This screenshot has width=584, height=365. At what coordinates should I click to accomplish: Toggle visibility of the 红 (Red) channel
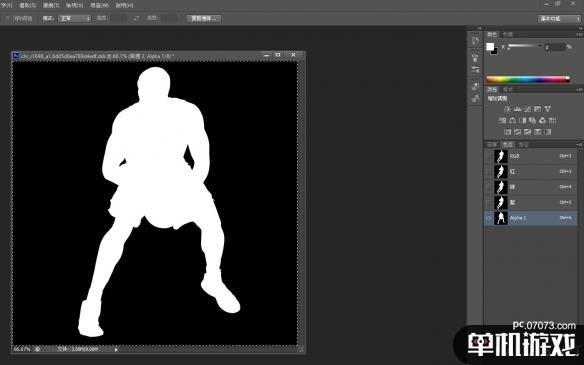pyautogui.click(x=489, y=172)
